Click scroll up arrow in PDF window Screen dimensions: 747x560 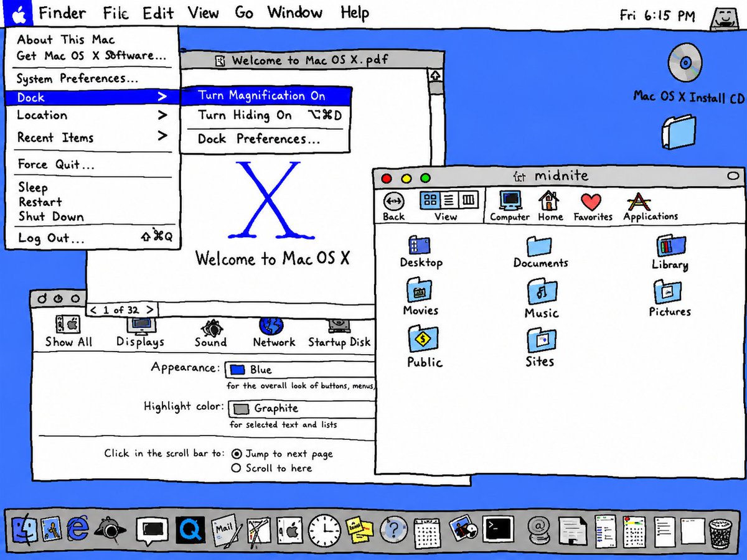436,75
